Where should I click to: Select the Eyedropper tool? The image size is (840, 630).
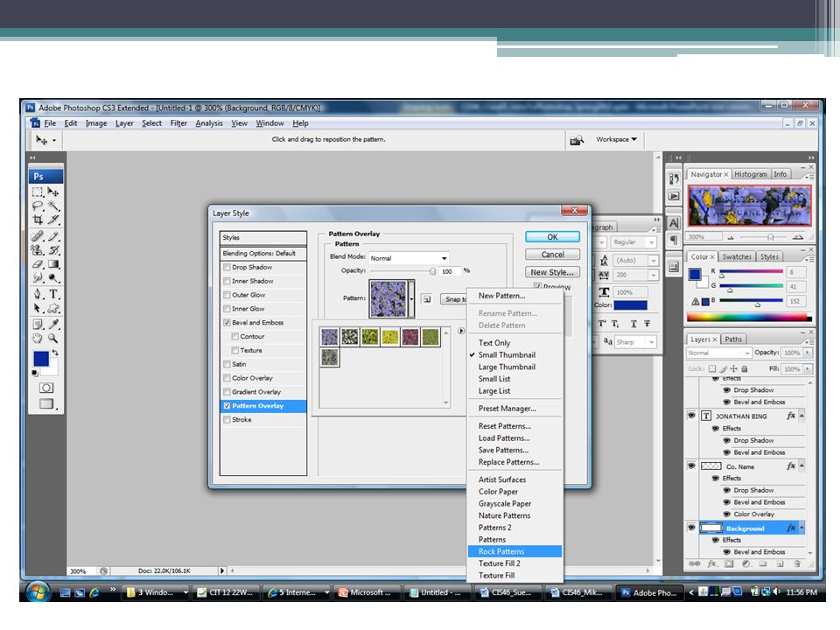click(x=53, y=324)
